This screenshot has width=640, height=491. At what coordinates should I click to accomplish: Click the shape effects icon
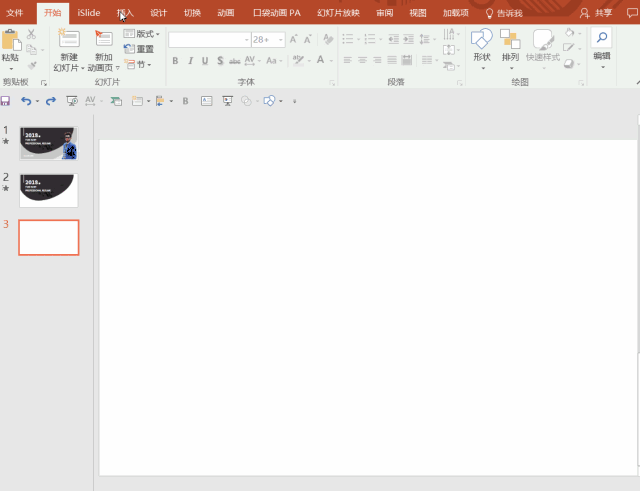(x=569, y=64)
